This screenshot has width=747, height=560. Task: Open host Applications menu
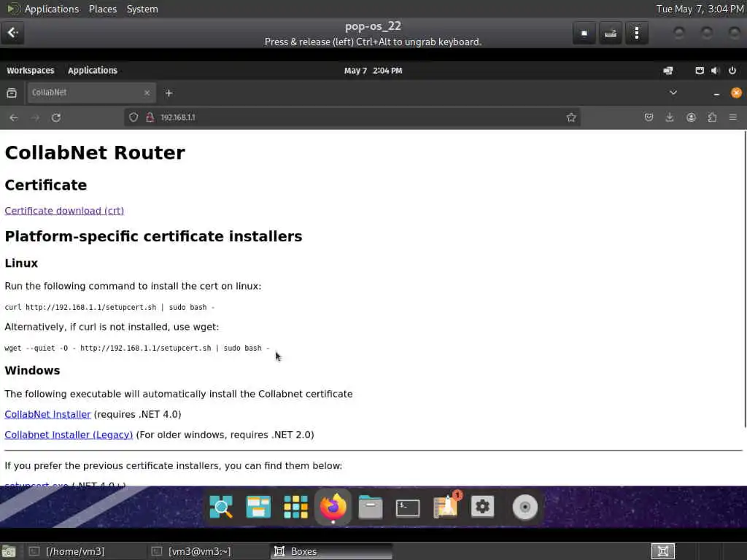point(52,9)
